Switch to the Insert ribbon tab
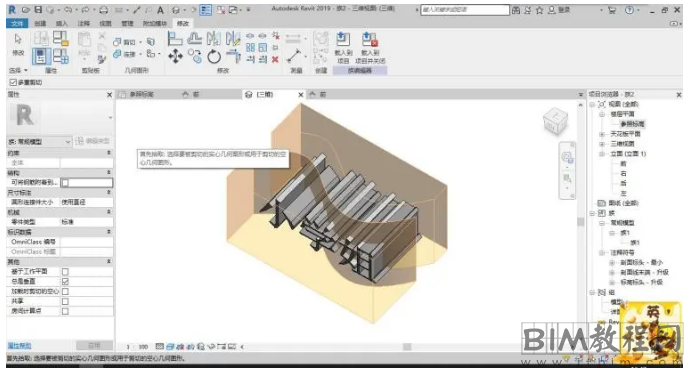The image size is (689, 371). [x=62, y=23]
